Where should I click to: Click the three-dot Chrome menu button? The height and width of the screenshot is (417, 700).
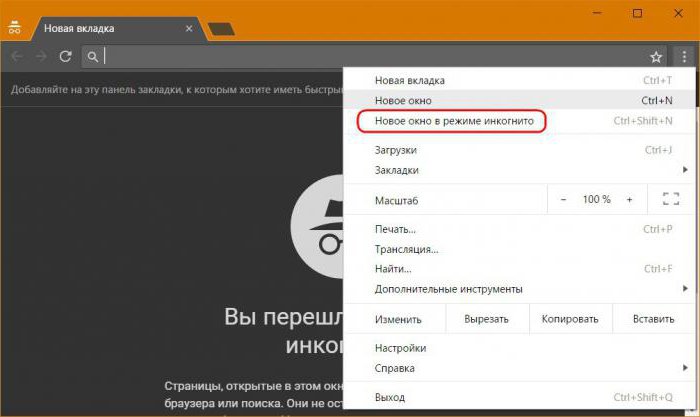tap(684, 57)
